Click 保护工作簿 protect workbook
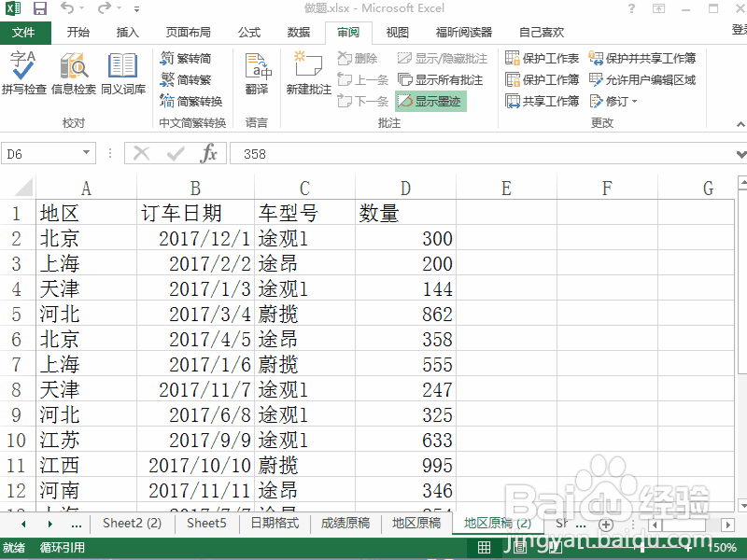 point(542,79)
